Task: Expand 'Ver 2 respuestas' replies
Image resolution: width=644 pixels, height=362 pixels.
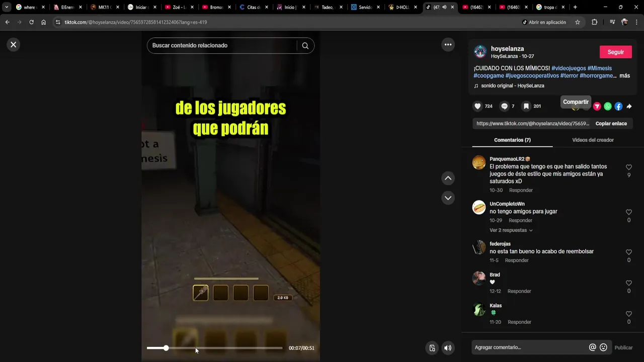Action: coord(511,230)
